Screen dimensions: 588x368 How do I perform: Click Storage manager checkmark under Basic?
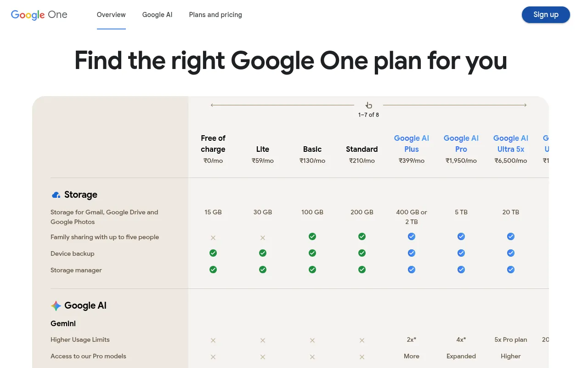click(312, 270)
